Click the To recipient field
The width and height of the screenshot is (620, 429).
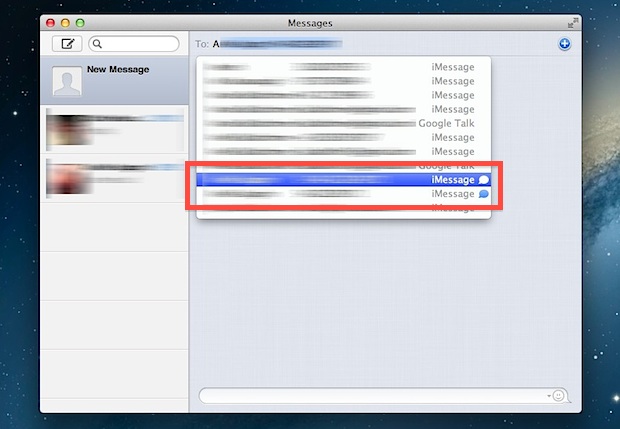coord(376,44)
